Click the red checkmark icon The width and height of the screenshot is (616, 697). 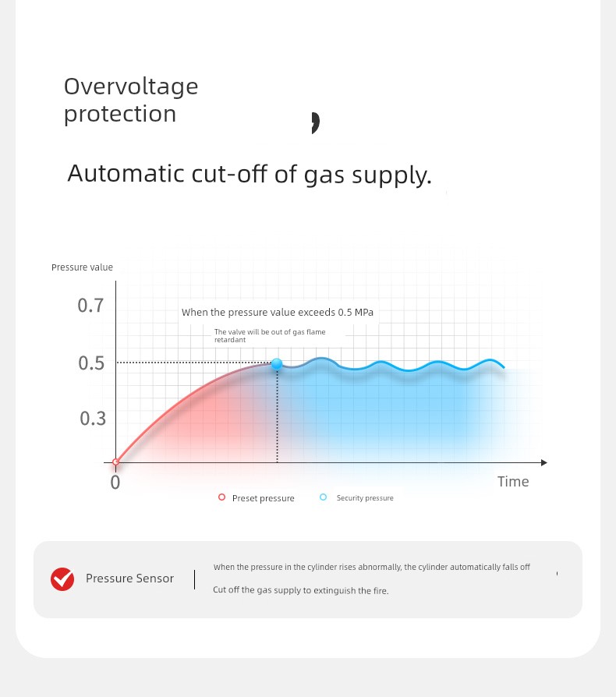point(62,578)
